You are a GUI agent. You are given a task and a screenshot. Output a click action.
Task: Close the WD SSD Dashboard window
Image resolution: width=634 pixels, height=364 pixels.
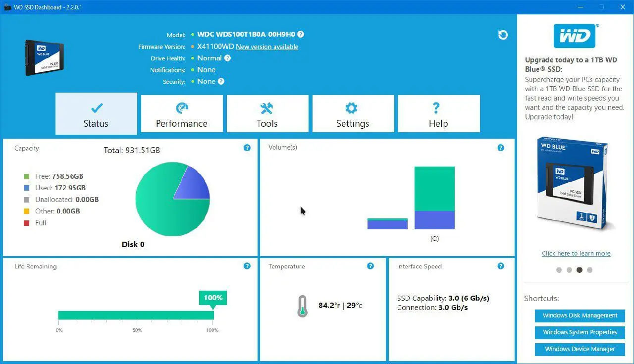pos(623,7)
